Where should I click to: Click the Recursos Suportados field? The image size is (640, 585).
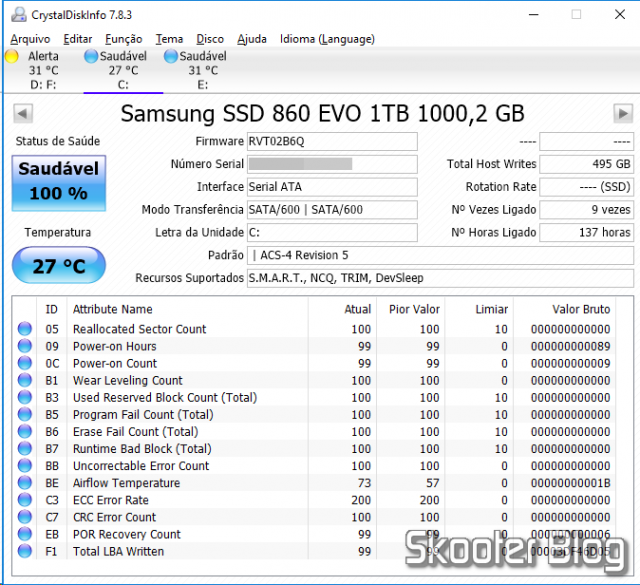click(x=440, y=278)
